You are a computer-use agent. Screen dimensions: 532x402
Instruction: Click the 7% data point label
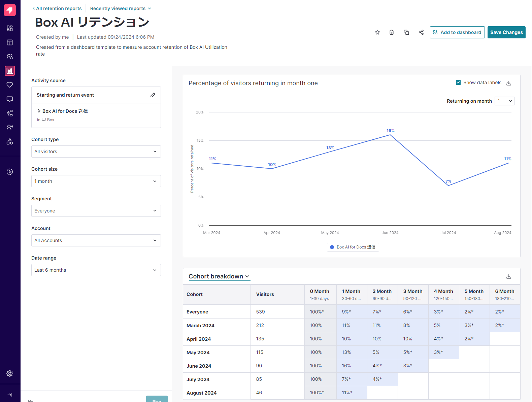448,181
